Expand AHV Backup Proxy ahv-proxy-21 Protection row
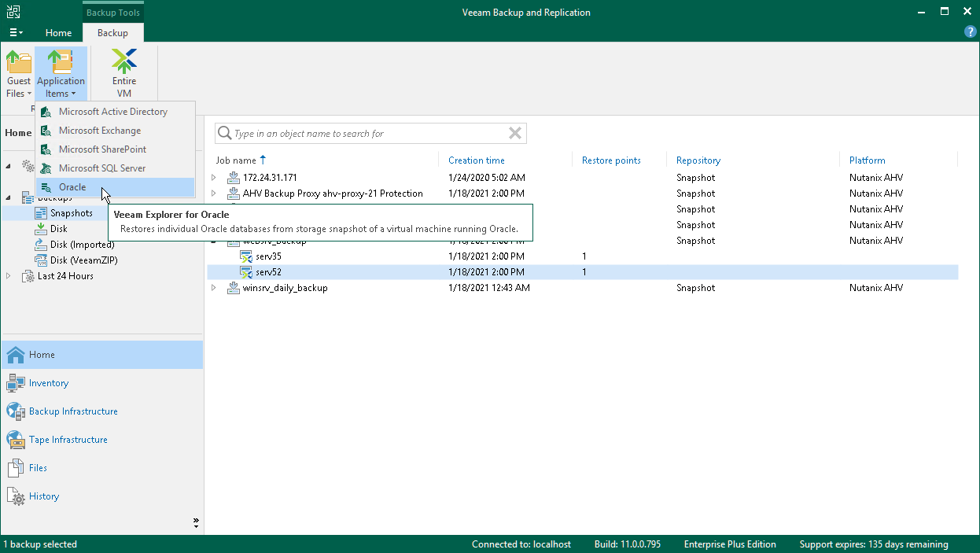Viewport: 980px width, 553px height. [x=214, y=194]
